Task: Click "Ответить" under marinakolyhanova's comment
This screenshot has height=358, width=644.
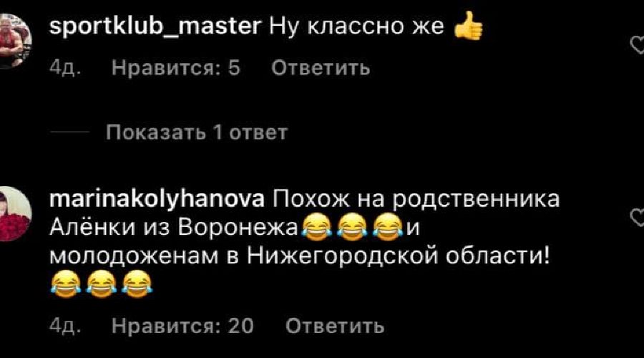Action: coord(335,326)
